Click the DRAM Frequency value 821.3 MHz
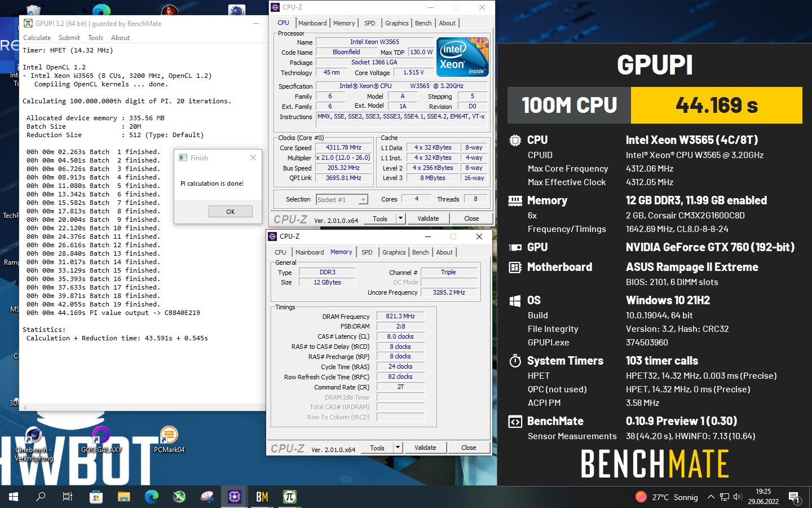Image resolution: width=812 pixels, height=508 pixels. pos(400,316)
